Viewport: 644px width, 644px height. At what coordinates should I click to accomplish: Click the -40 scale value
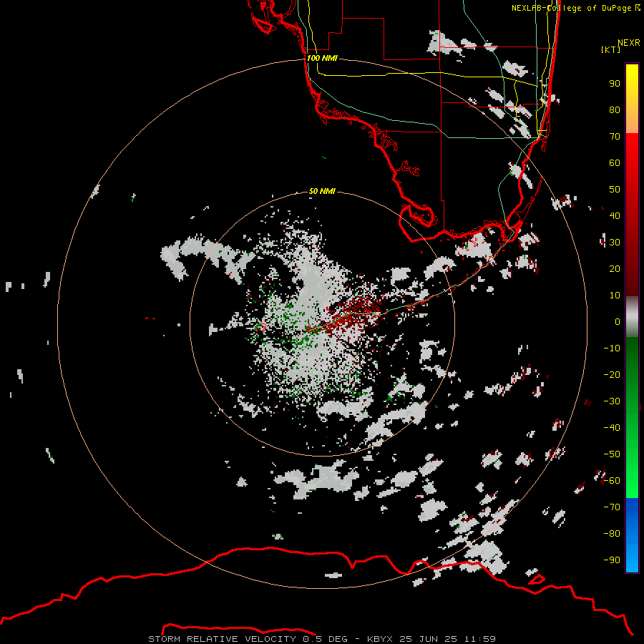pos(612,428)
